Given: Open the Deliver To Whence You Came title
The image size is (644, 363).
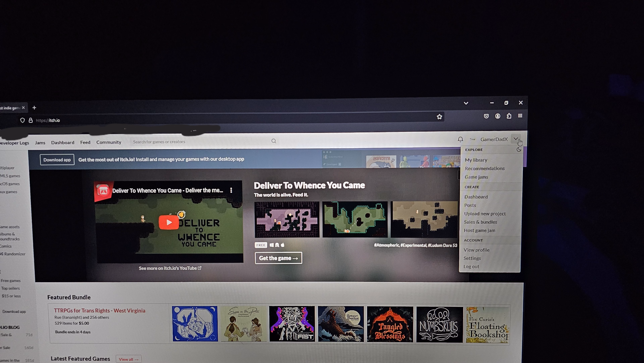Looking at the screenshot, I should pyautogui.click(x=309, y=185).
